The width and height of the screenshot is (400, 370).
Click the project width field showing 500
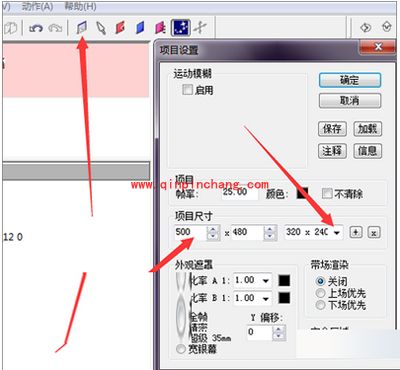pos(191,232)
